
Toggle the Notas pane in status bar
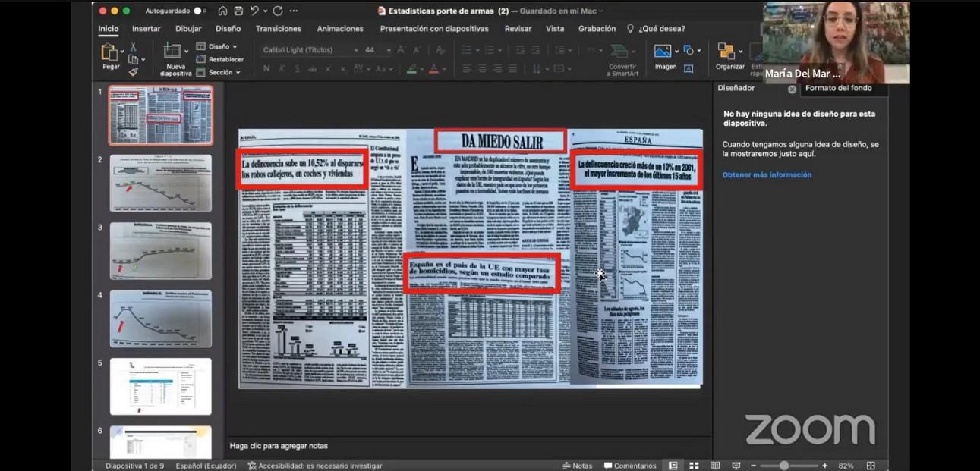pos(577,466)
